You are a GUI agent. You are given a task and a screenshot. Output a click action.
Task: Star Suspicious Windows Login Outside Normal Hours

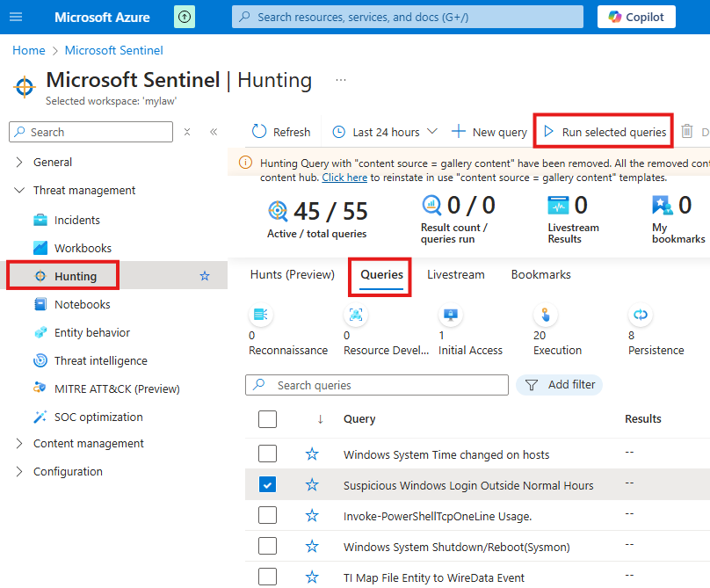[x=312, y=485]
